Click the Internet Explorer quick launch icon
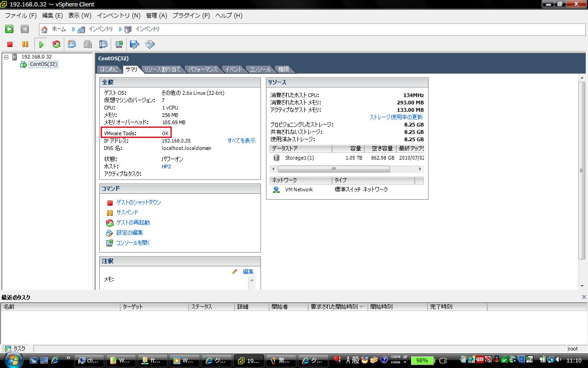 pyautogui.click(x=55, y=360)
